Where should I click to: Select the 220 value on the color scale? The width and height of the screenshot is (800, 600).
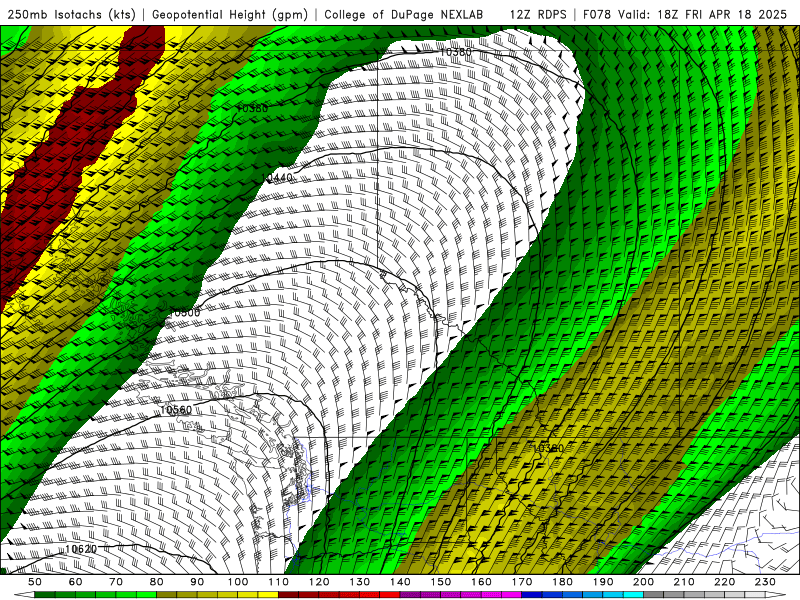(x=725, y=582)
